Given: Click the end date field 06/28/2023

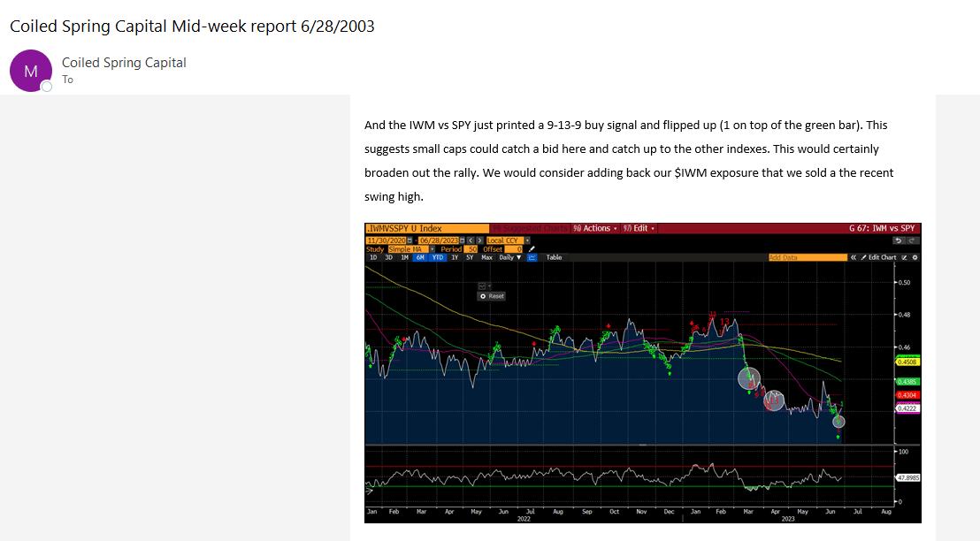Looking at the screenshot, I should (438, 240).
